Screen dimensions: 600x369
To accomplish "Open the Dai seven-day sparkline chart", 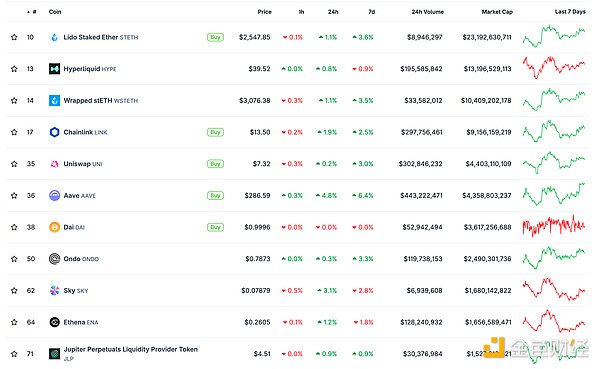I will tap(554, 226).
